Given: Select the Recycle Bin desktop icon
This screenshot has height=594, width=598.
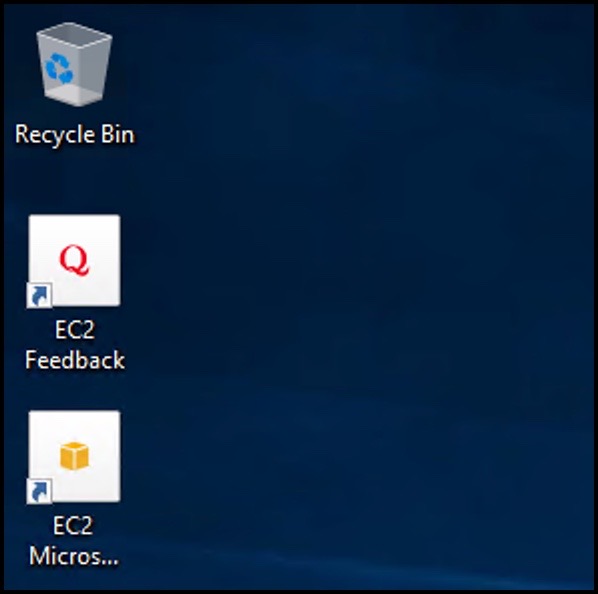Looking at the screenshot, I should point(74,64).
